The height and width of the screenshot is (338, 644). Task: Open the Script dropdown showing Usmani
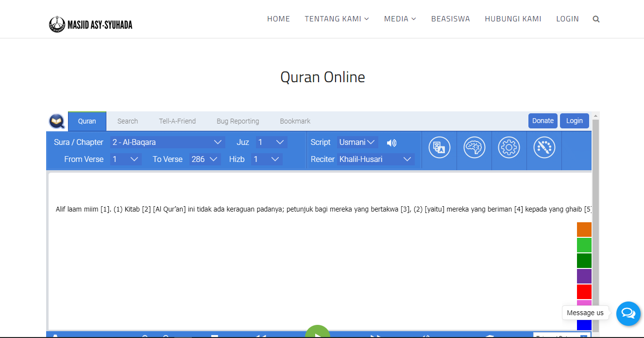point(357,142)
